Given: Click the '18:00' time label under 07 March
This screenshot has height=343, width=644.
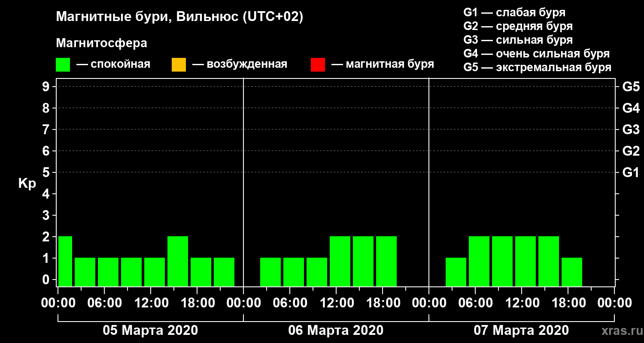Looking at the screenshot, I should coord(568,303).
